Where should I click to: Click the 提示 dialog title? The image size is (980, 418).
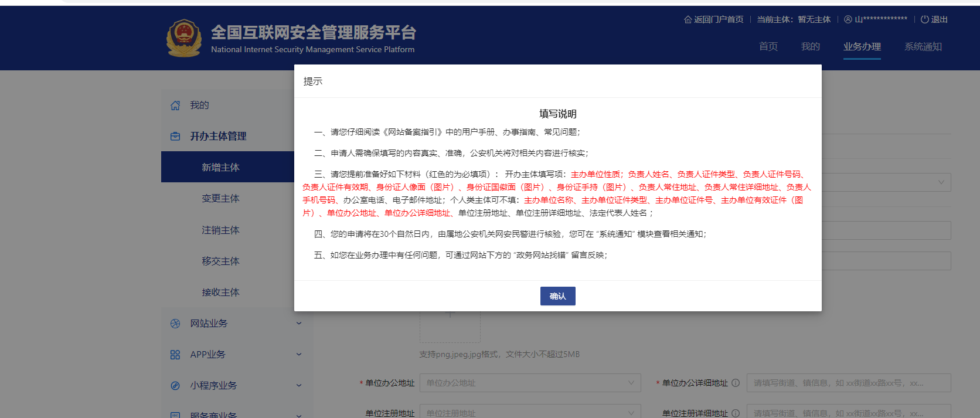pyautogui.click(x=313, y=81)
